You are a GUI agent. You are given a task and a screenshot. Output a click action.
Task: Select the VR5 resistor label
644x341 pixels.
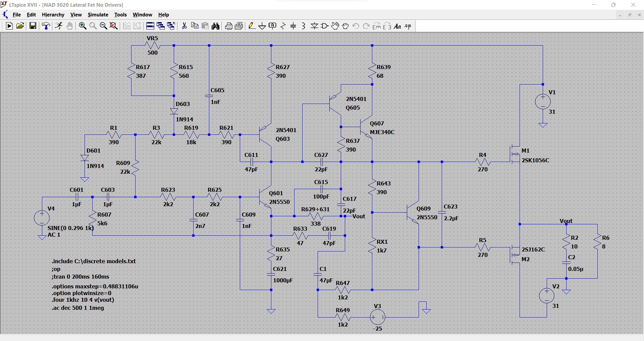point(152,38)
